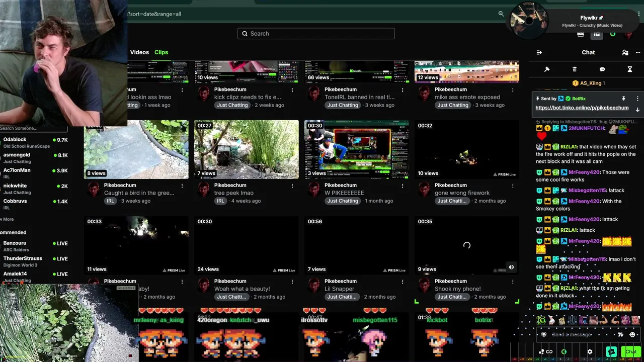Click the shield icon left of message field
The width and height of the screenshot is (644, 362).
point(544,334)
